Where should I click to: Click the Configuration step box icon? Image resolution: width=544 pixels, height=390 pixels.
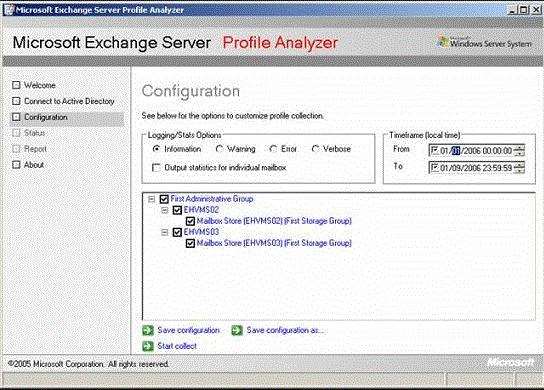(x=16, y=117)
